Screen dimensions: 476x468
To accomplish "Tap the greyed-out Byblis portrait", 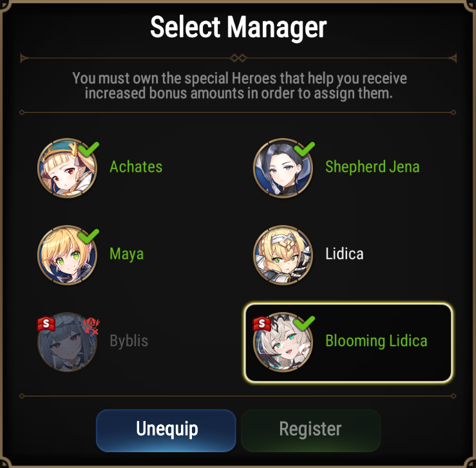I will [x=68, y=342].
